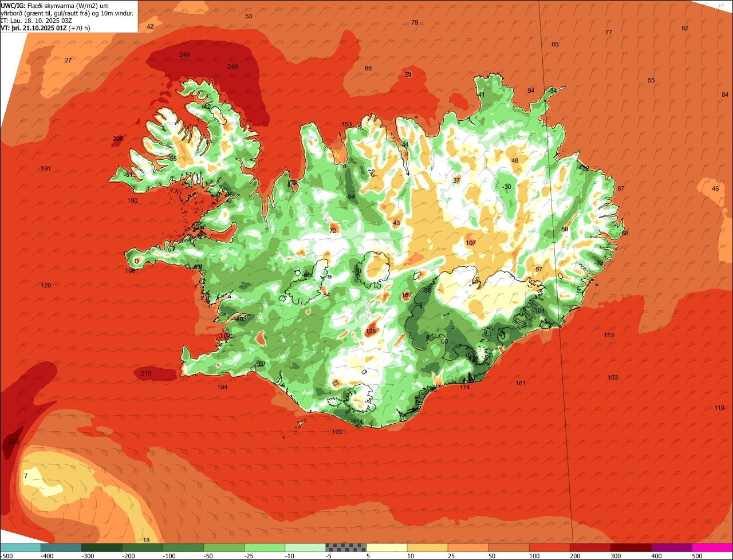
Task: Click the value '110' at the lower right edge
Action: [719, 408]
